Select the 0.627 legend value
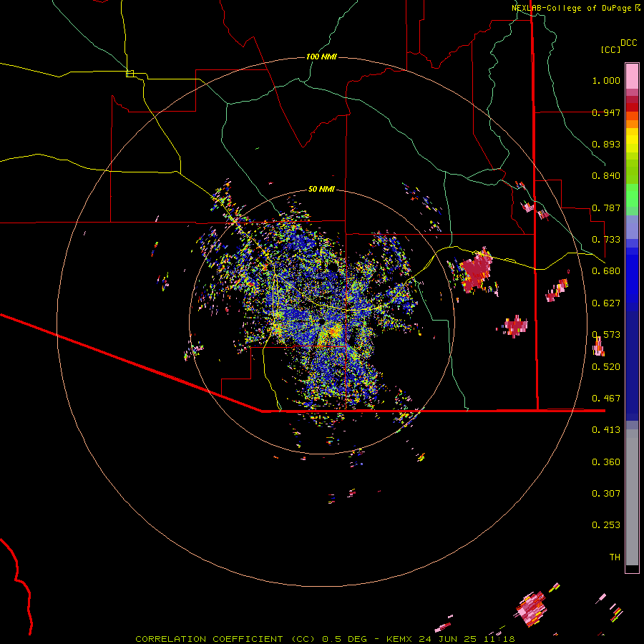Viewport: 644px width, 644px height. [606, 303]
